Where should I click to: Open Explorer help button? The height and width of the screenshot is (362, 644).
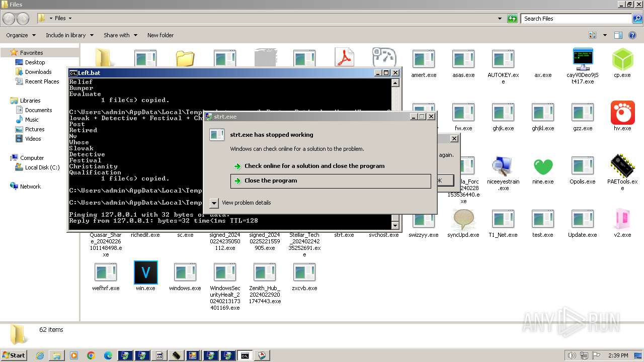[x=633, y=35]
